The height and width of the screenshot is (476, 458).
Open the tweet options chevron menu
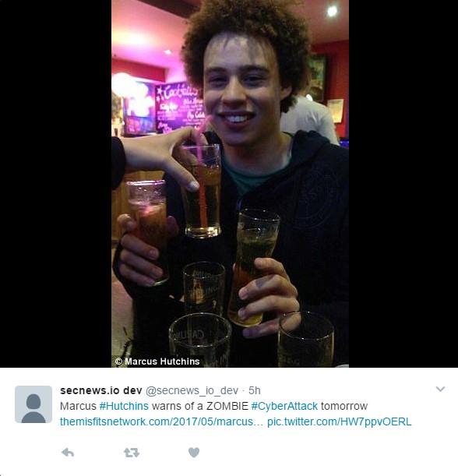pos(440,389)
